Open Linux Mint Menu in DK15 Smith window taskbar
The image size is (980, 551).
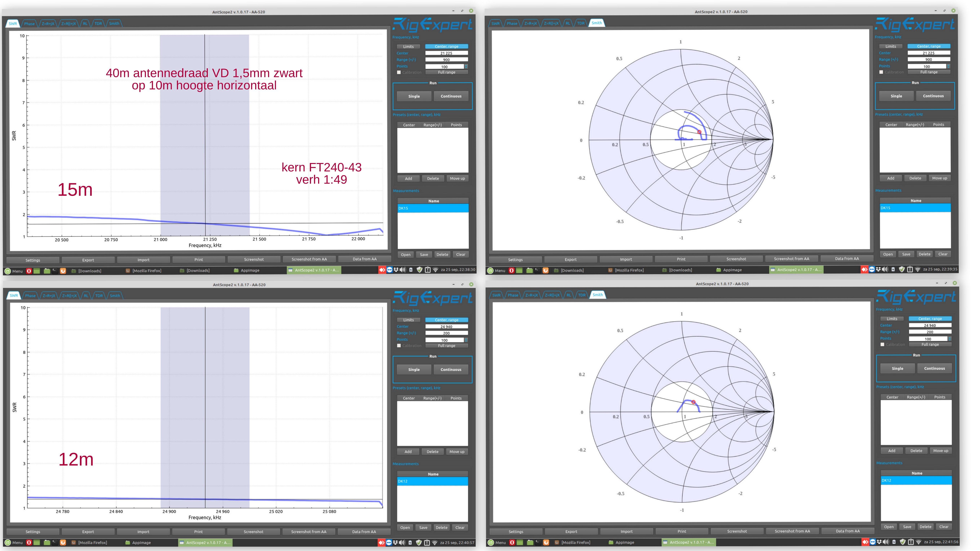pyautogui.click(x=496, y=270)
